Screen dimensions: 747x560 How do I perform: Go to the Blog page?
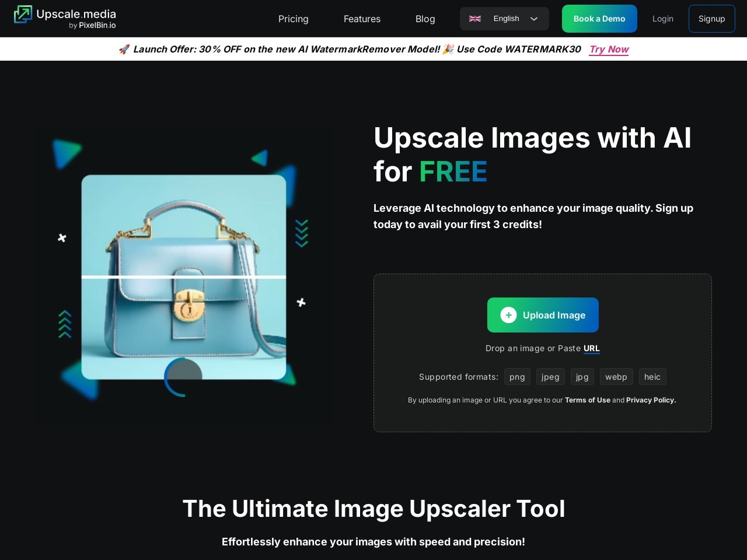[x=425, y=19]
